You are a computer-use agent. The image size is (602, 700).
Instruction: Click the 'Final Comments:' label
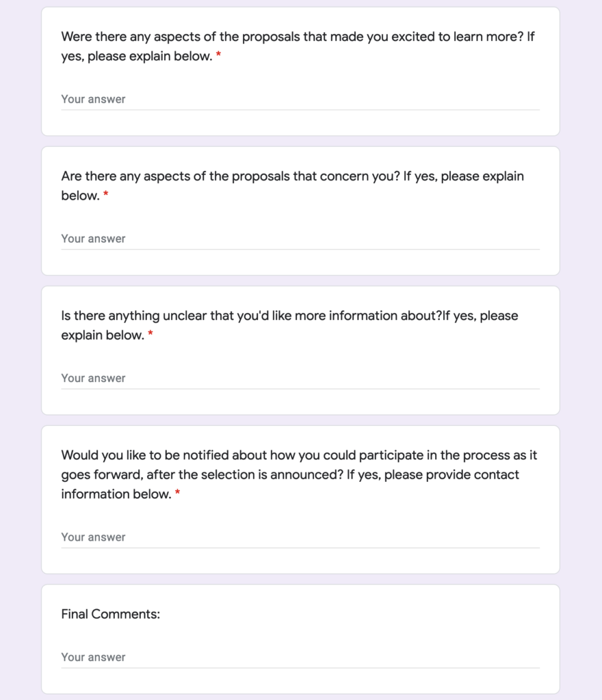coord(110,615)
